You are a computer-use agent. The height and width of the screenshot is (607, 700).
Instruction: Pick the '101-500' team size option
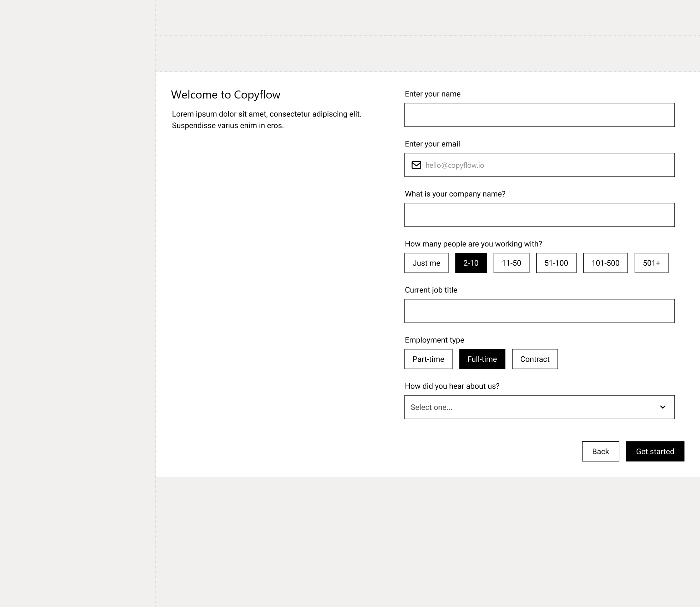[x=605, y=263]
